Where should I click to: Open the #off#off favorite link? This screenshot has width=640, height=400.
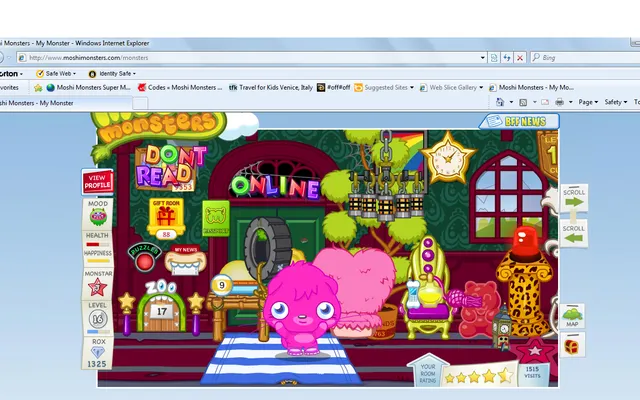333,87
